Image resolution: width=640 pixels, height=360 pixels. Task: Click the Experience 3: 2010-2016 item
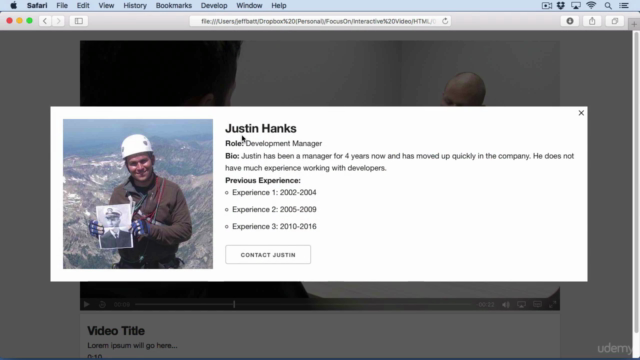pos(274,227)
